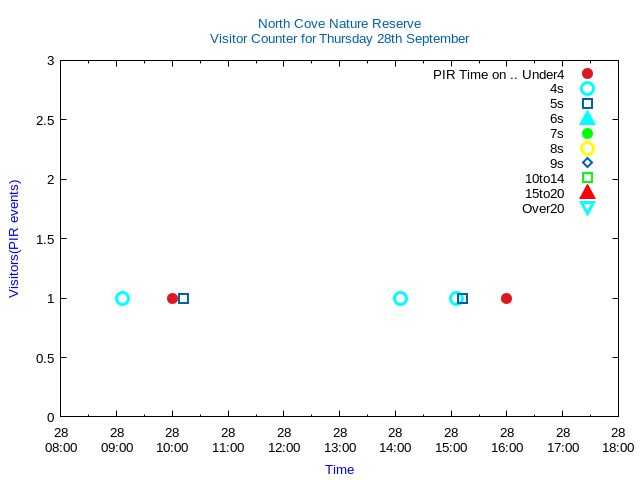Click the blue square 5s legend marker
Screen dimensions: 640x480
(587, 104)
